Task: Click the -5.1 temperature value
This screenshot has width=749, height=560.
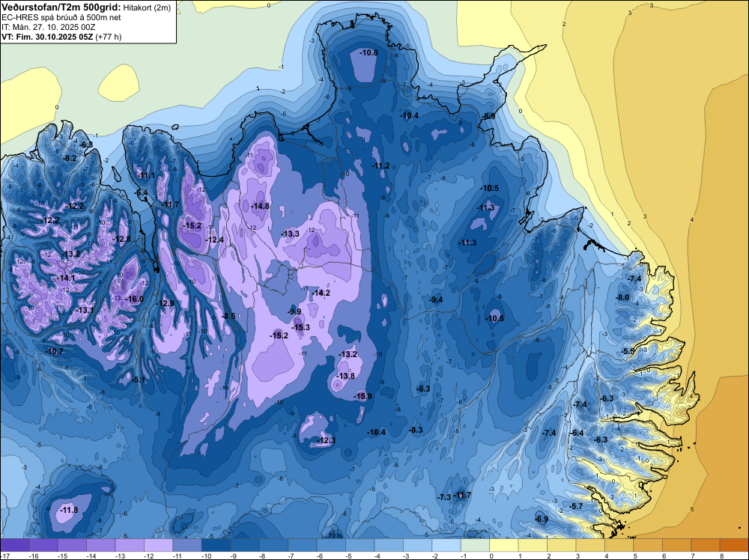Action: tap(139, 380)
